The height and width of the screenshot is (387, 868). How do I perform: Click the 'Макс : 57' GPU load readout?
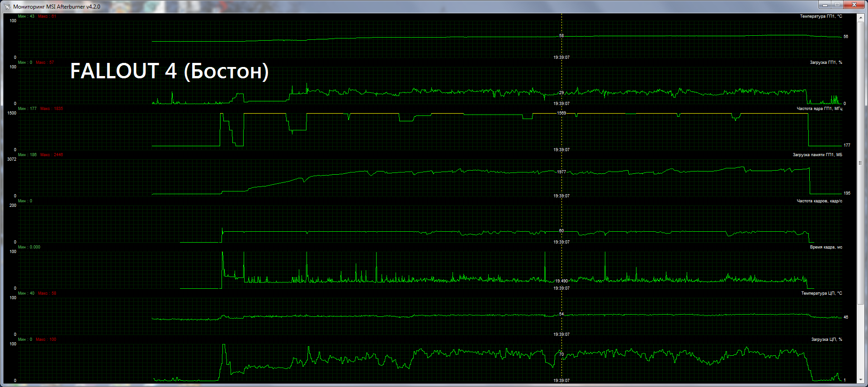tap(45, 62)
